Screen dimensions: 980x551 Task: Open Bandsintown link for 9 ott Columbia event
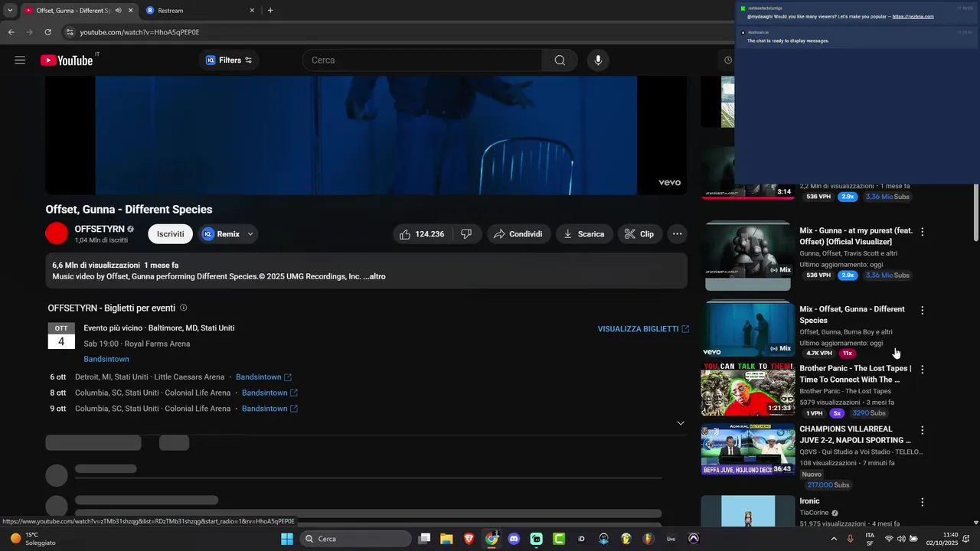(x=269, y=409)
